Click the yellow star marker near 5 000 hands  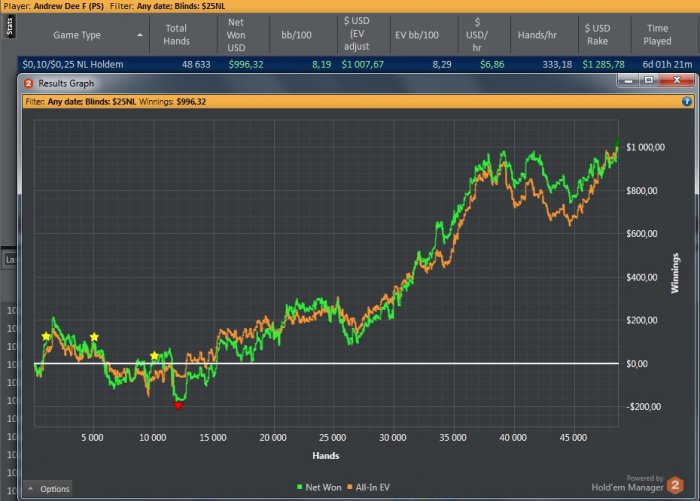tap(94, 338)
